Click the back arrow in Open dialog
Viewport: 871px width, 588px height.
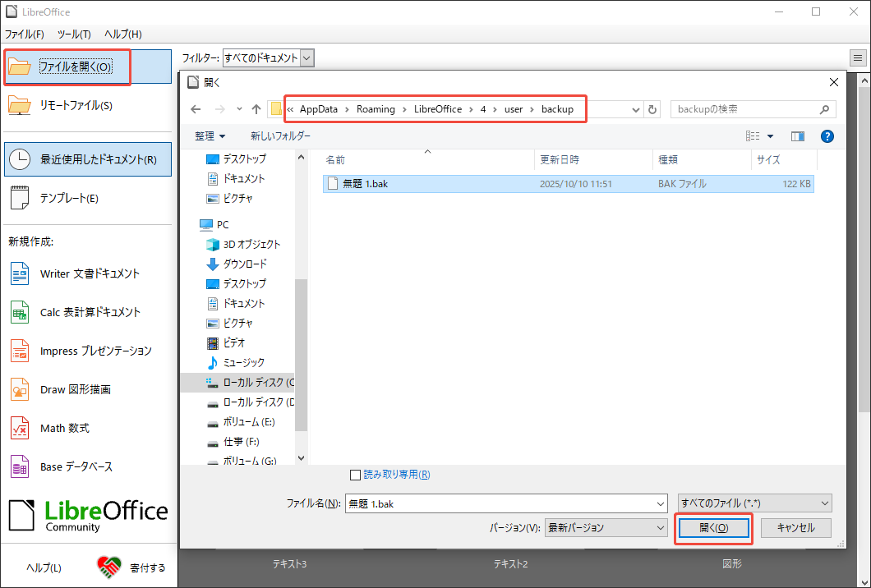coord(196,109)
